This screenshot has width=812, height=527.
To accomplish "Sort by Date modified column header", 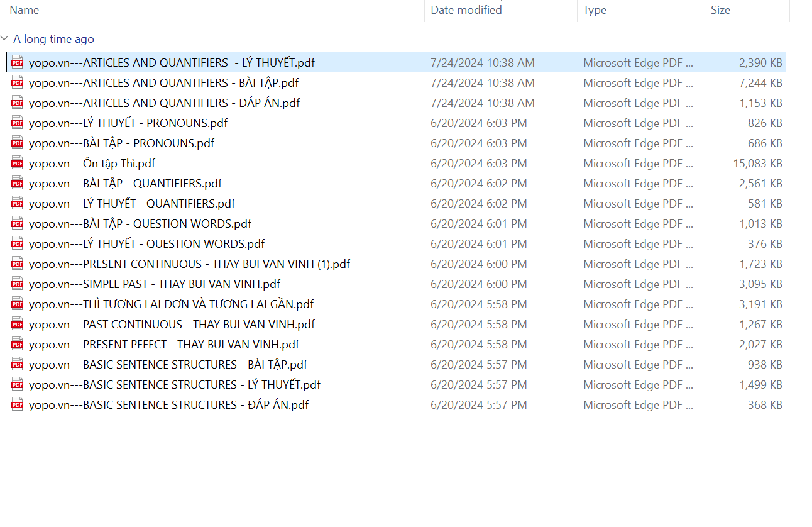I will [x=466, y=10].
